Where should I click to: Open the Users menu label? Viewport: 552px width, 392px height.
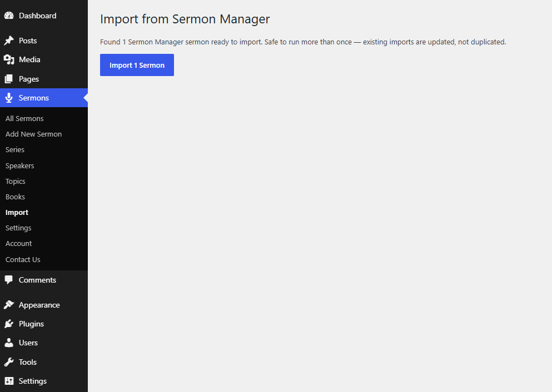[x=28, y=343]
